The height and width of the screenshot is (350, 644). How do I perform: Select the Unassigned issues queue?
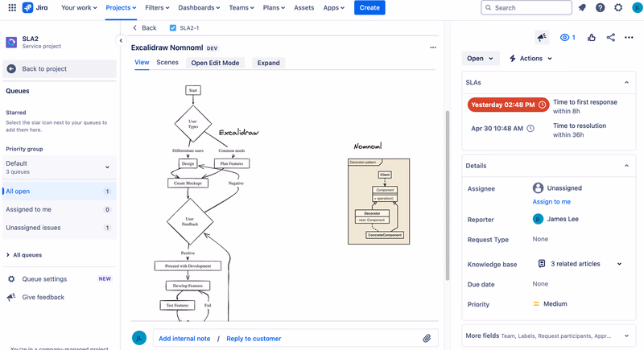tap(60, 228)
